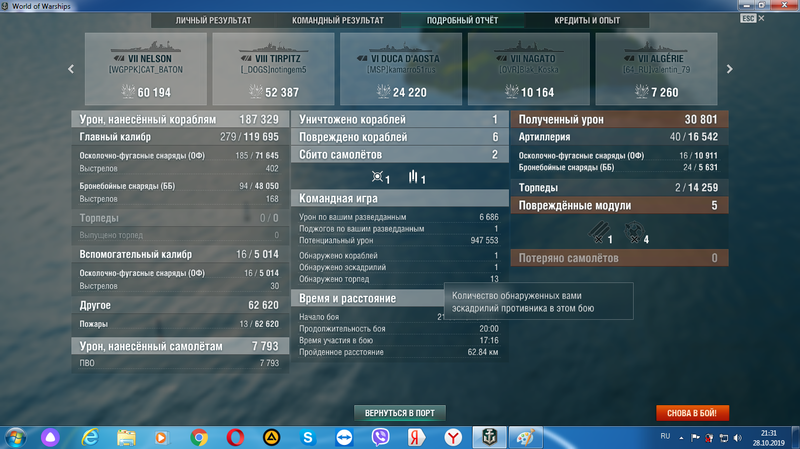Open TeamViewer from the taskbar
800x449 pixels.
click(x=344, y=438)
